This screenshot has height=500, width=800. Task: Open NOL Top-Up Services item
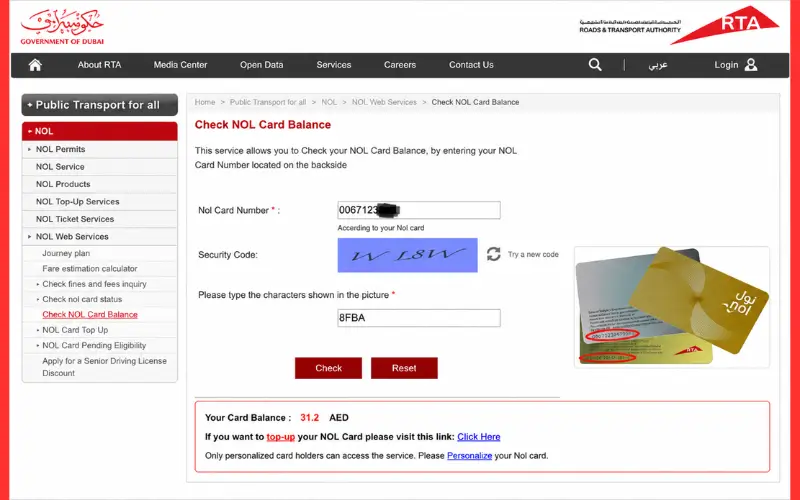pyautogui.click(x=99, y=202)
